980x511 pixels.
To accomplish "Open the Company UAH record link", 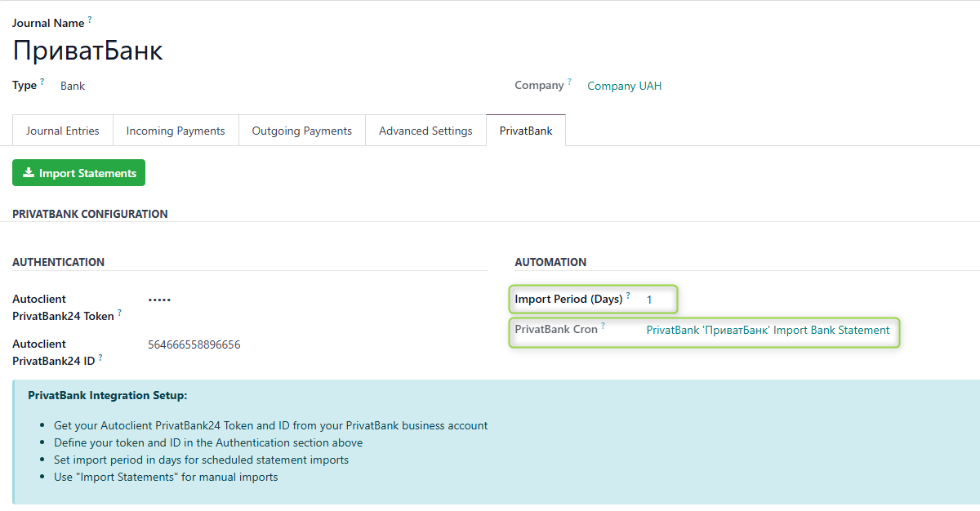I will coord(624,85).
